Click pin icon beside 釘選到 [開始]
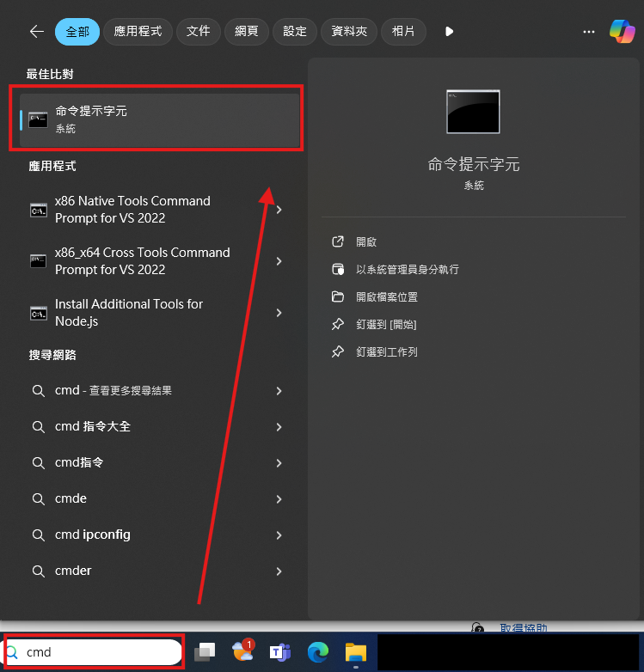This screenshot has height=672, width=644. click(x=338, y=325)
